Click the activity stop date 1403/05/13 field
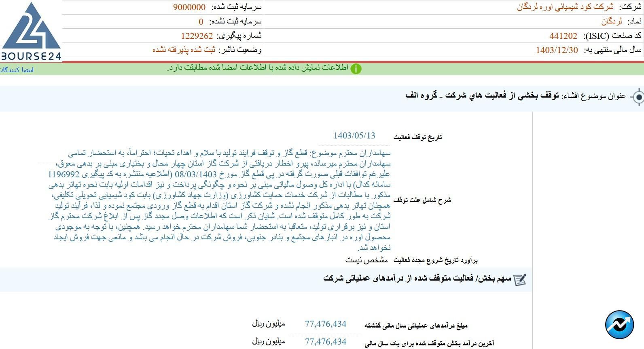Viewport: 644px width, 349px height. coord(354,136)
